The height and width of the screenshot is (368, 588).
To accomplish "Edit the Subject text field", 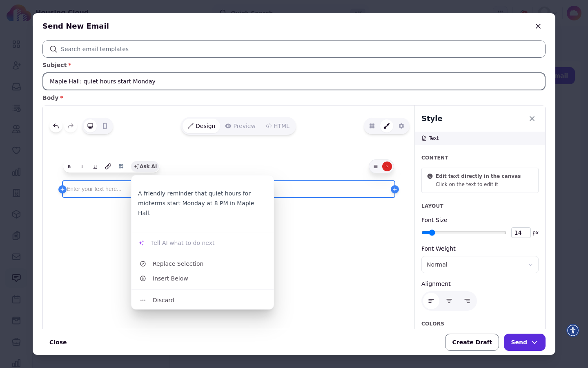I will coord(294,81).
